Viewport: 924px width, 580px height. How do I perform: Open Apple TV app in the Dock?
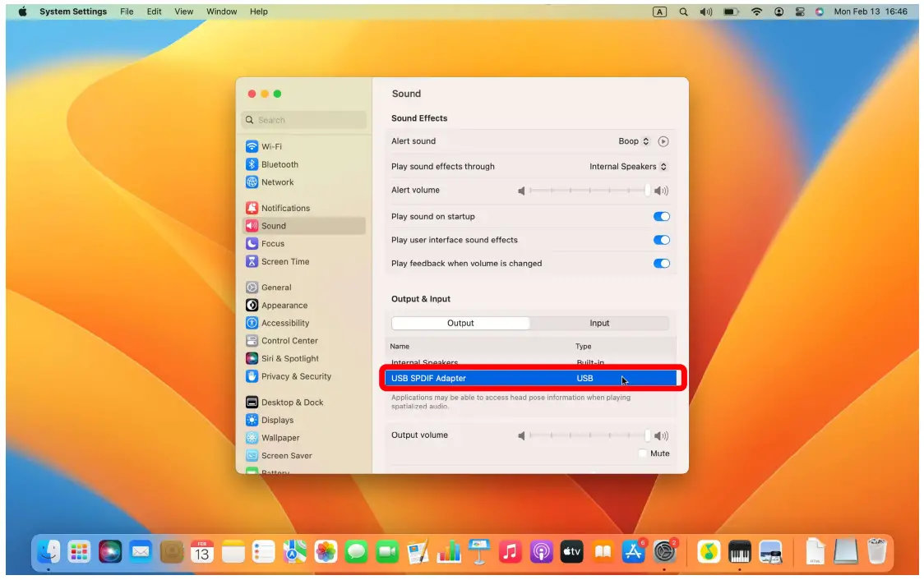coord(571,552)
